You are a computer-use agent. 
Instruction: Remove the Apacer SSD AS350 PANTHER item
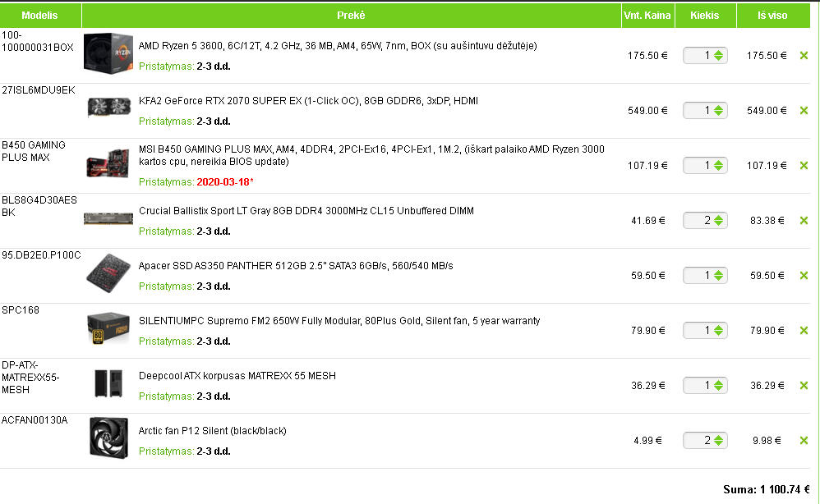point(804,275)
